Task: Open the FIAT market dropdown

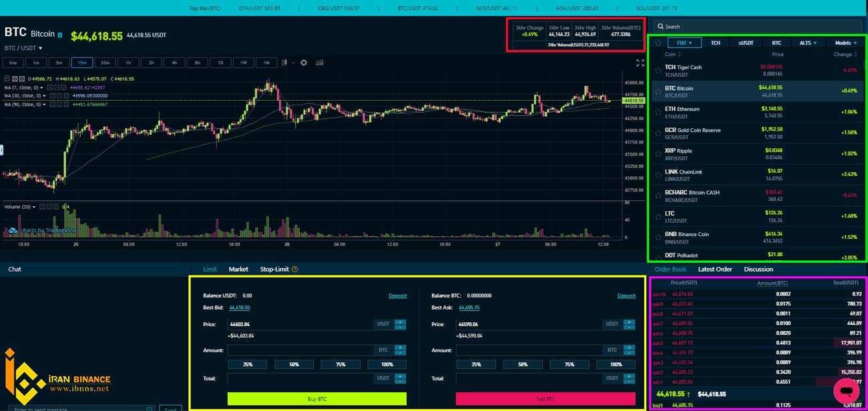Action: [684, 43]
